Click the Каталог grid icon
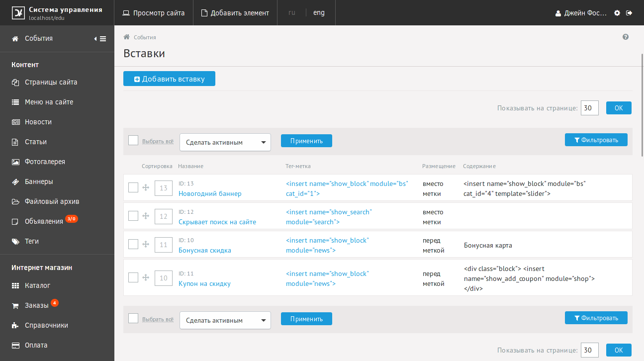Viewport: 644px width, 361px height. 15,286
